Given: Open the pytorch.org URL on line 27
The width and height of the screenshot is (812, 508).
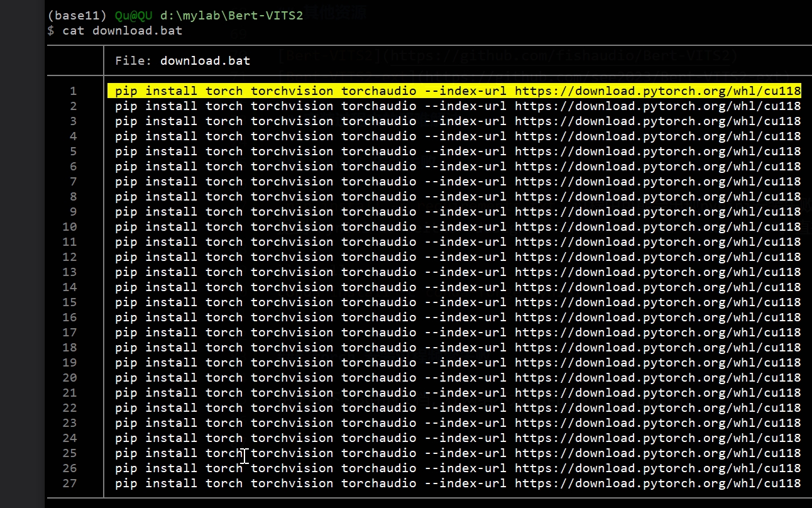Looking at the screenshot, I should (657, 483).
